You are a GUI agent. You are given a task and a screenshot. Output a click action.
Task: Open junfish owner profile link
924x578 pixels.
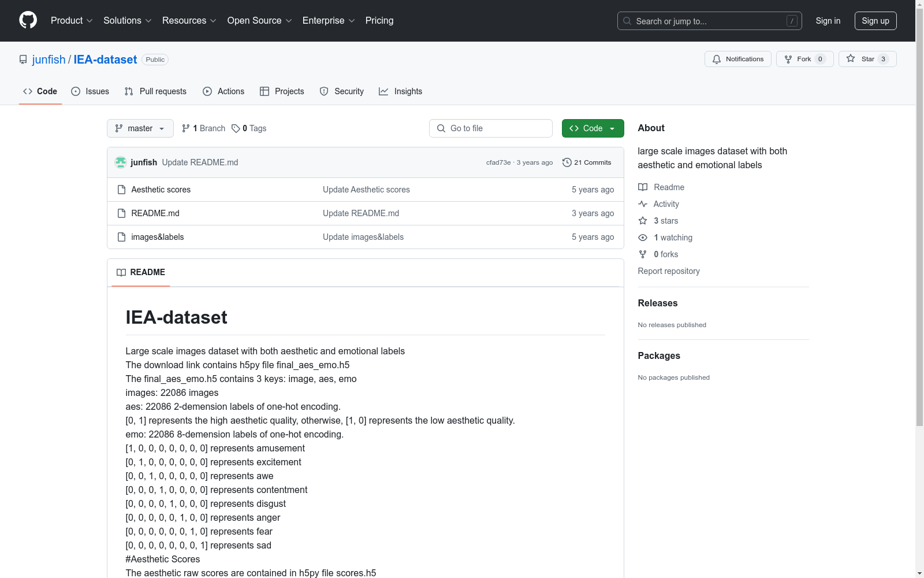[x=49, y=60]
